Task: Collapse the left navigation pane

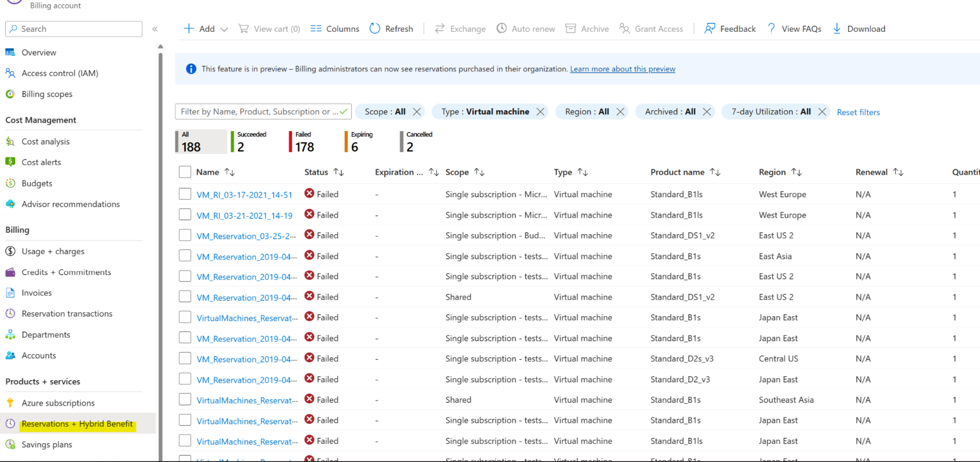Action: pos(155,28)
